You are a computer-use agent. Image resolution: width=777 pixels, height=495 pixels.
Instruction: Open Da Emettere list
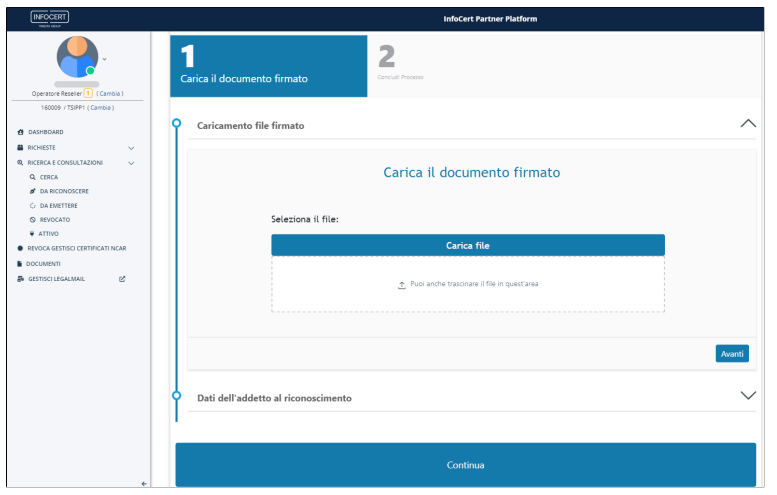point(58,205)
